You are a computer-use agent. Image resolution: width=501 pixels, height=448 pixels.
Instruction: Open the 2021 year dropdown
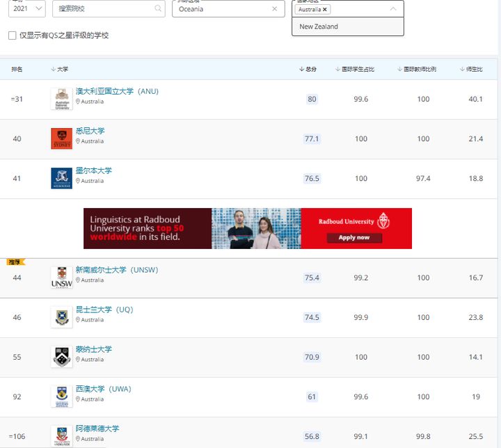pyautogui.click(x=27, y=8)
